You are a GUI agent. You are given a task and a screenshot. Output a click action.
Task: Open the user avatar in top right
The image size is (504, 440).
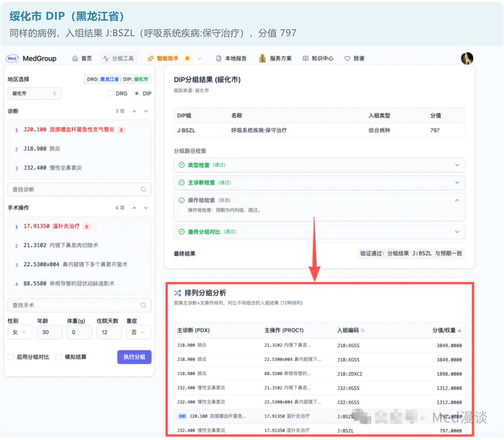[467, 58]
